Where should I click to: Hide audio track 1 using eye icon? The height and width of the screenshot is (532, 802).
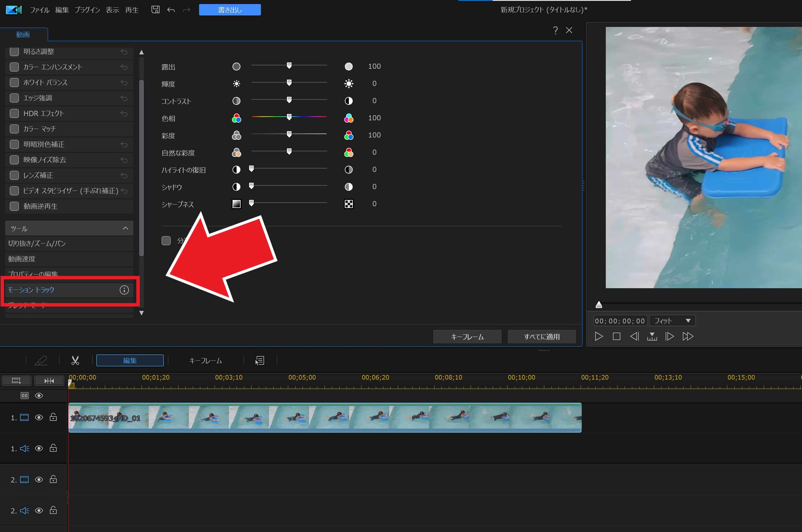pyautogui.click(x=39, y=449)
